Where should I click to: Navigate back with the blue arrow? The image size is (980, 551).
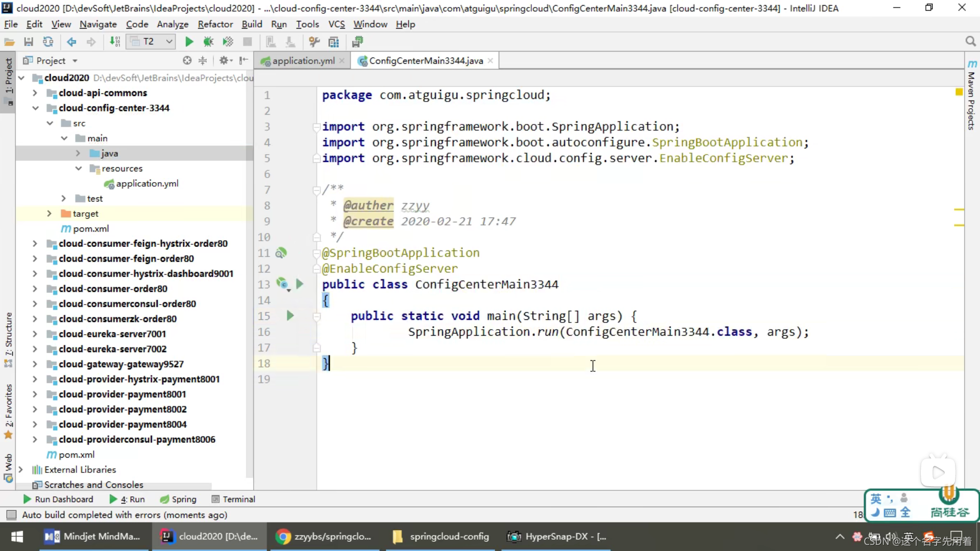[71, 42]
